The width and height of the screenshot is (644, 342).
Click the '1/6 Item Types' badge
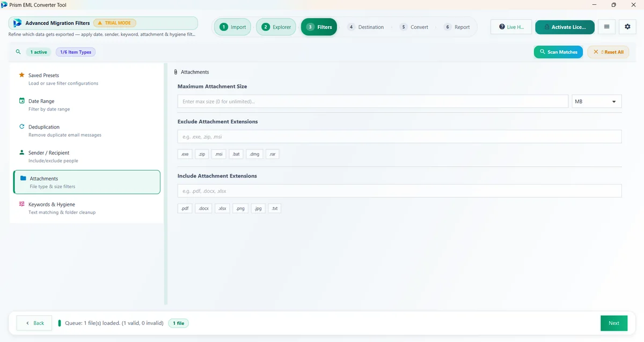pyautogui.click(x=76, y=52)
